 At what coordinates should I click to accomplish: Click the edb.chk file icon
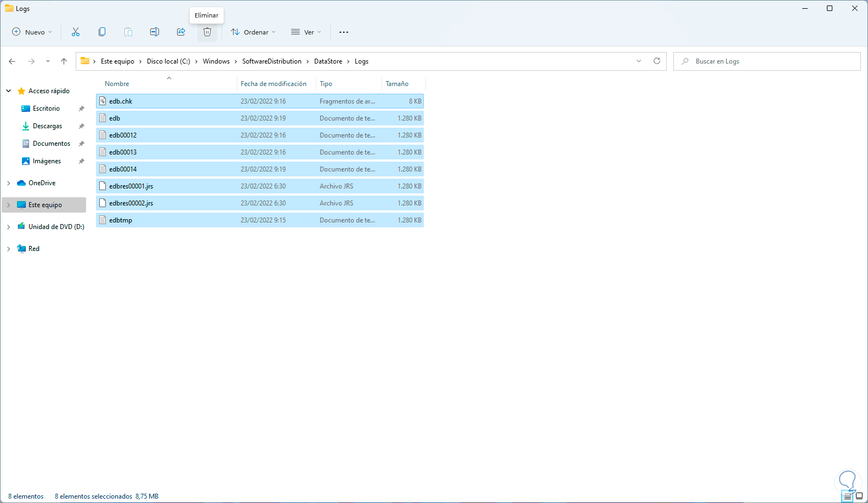tap(103, 101)
